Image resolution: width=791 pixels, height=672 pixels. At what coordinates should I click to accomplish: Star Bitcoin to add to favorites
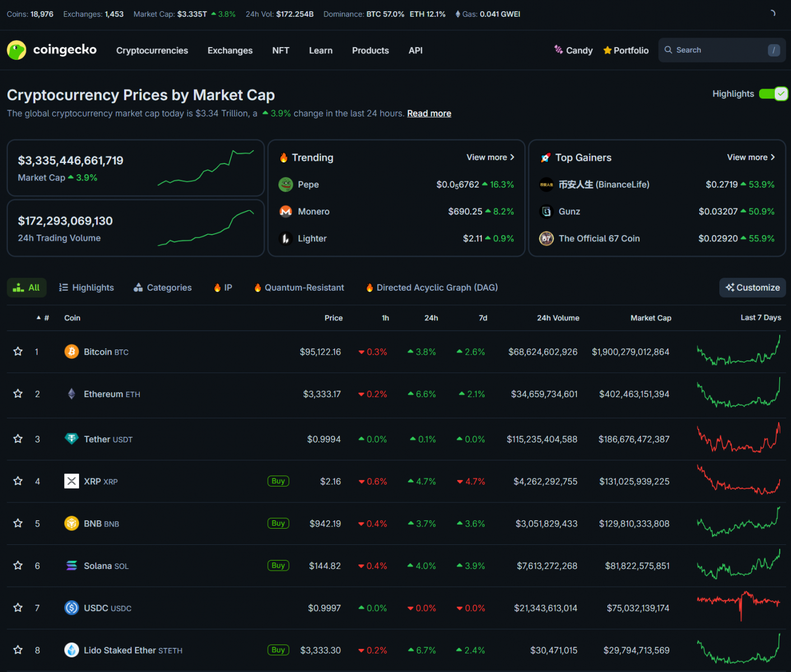[18, 352]
